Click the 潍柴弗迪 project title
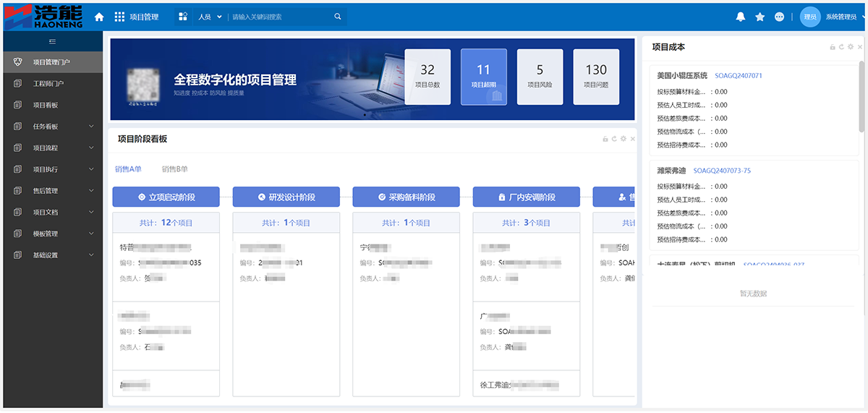Screen dimensions: 868x413 pyautogui.click(x=671, y=171)
